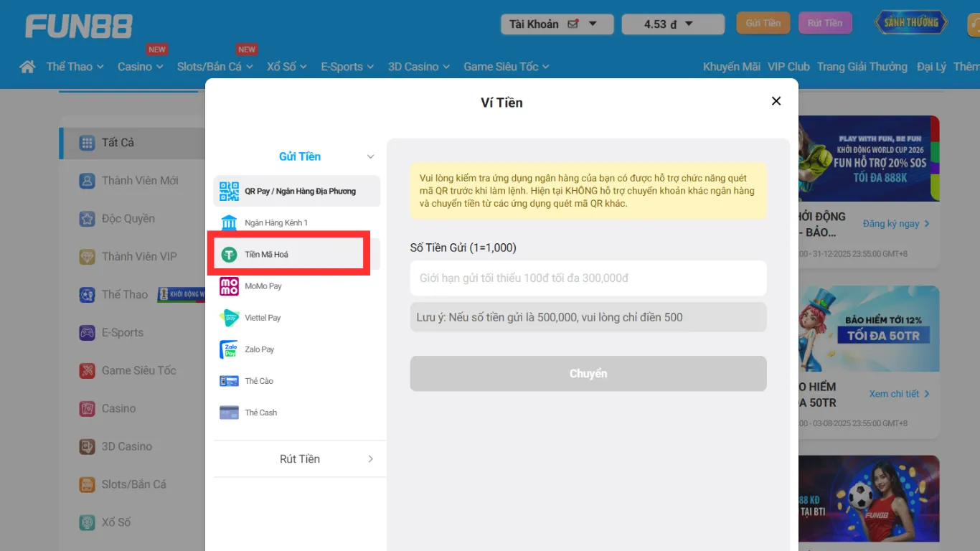The image size is (980, 551).
Task: Collapse the Gửi Tiền section chevron
Action: click(370, 156)
